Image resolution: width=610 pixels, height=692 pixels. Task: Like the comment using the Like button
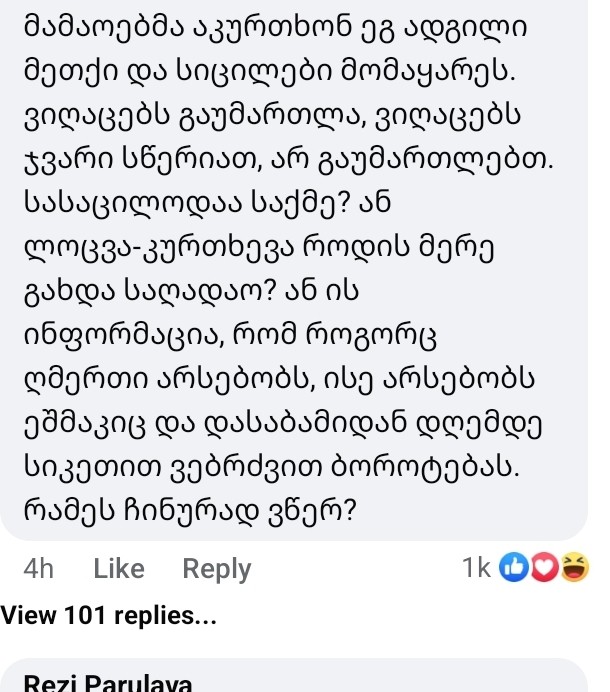point(119,569)
